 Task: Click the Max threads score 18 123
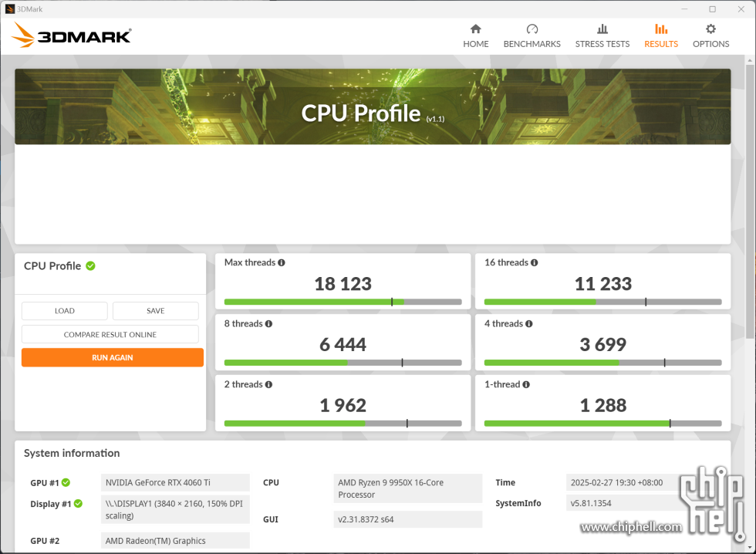click(x=343, y=284)
